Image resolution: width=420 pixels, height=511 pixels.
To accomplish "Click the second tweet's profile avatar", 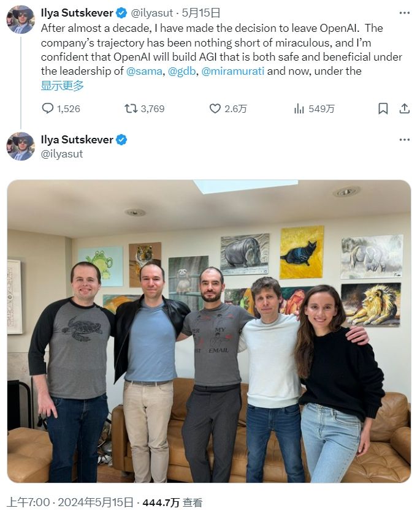I will [x=20, y=146].
